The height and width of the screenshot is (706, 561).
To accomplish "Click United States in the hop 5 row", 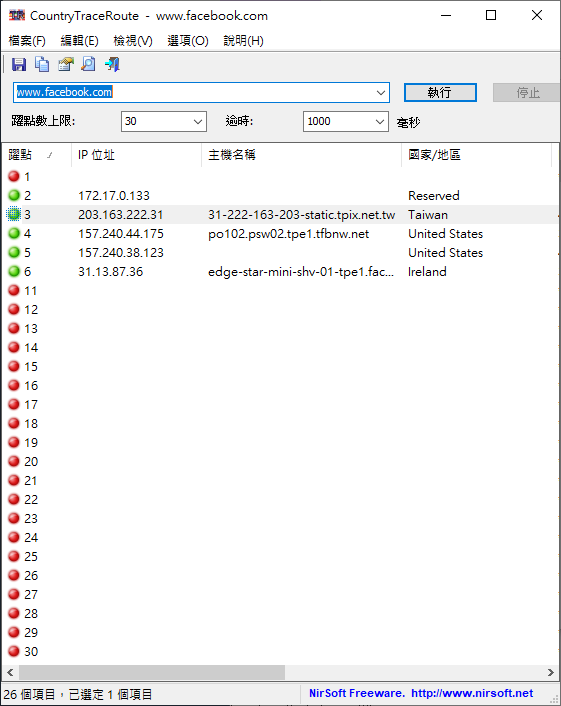I will pos(445,252).
